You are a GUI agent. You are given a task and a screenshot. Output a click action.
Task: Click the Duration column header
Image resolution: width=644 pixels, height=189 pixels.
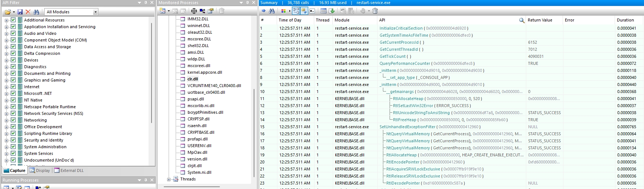point(625,20)
